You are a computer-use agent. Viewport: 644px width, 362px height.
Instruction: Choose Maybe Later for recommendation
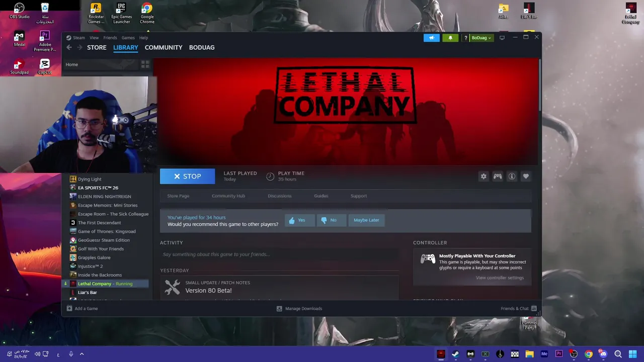[x=366, y=220]
